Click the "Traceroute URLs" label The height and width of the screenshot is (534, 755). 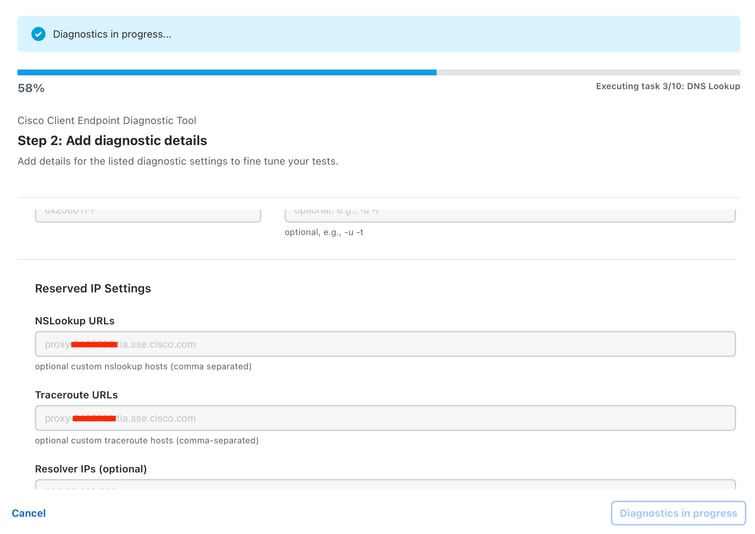(76, 395)
